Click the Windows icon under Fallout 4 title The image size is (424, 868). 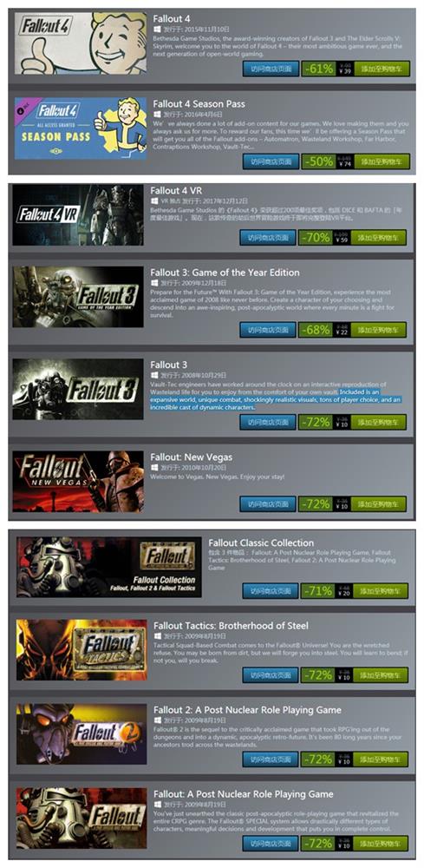pos(157,29)
